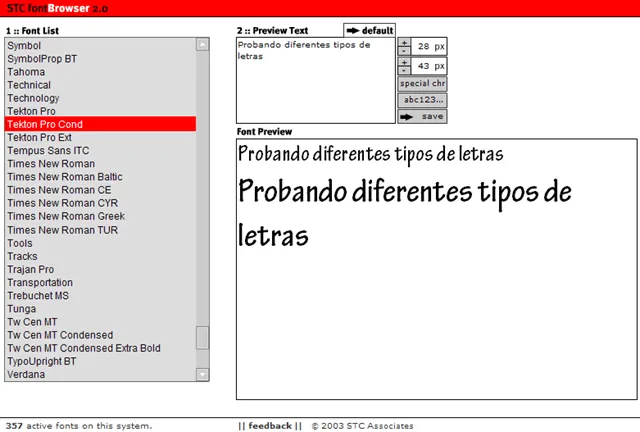Pick Trajan Pro font
640x432 pixels.
point(100,269)
